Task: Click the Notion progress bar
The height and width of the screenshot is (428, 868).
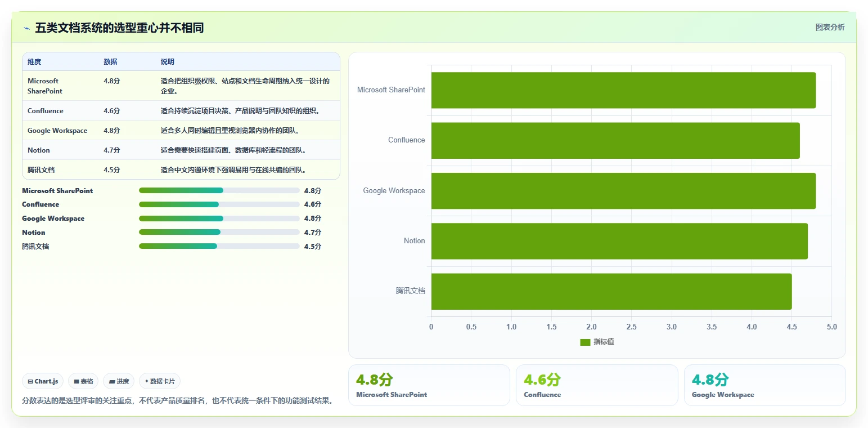Action: [219, 232]
